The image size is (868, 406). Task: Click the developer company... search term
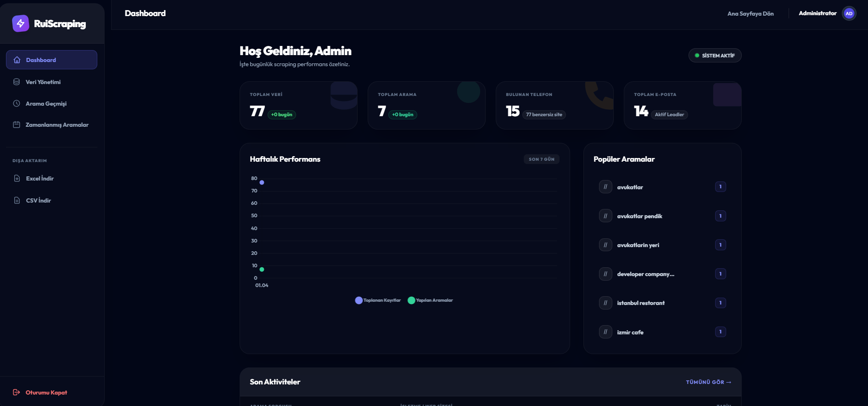645,274
